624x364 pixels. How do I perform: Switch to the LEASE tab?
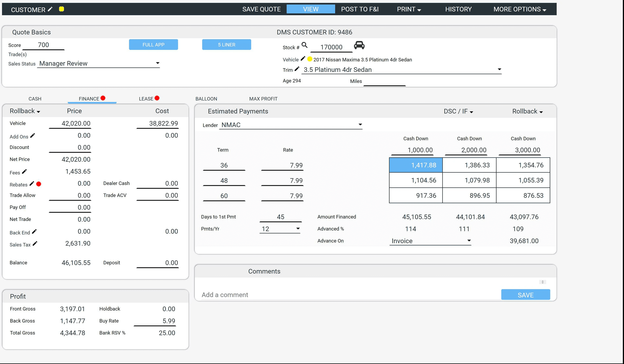(146, 98)
